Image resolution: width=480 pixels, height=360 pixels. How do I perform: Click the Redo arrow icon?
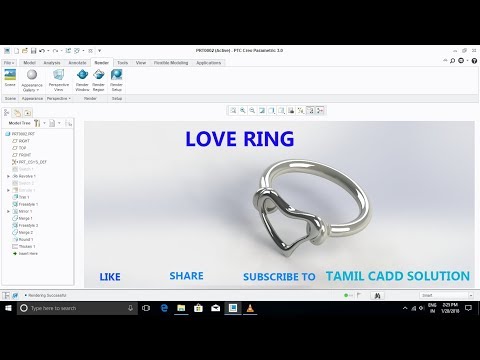(x=55, y=51)
